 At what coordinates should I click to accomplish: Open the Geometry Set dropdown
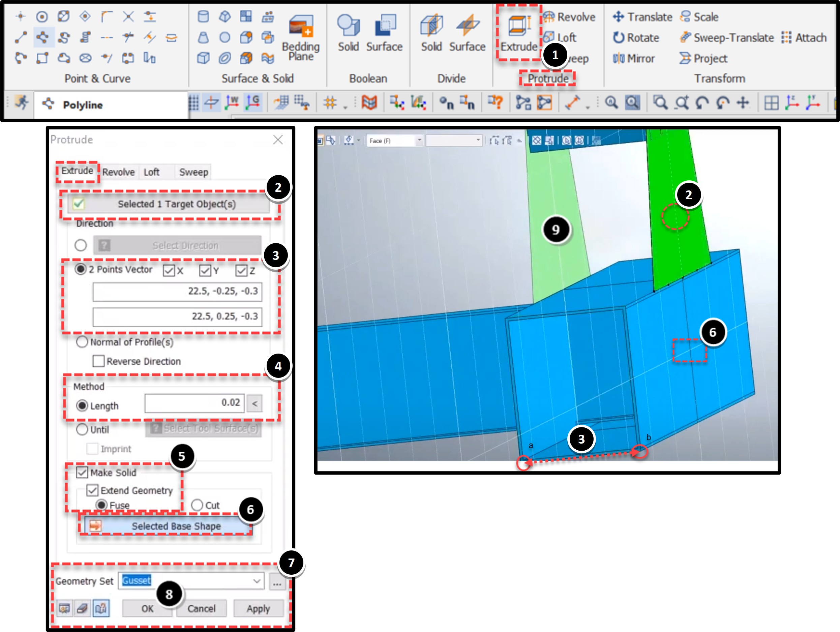(257, 581)
